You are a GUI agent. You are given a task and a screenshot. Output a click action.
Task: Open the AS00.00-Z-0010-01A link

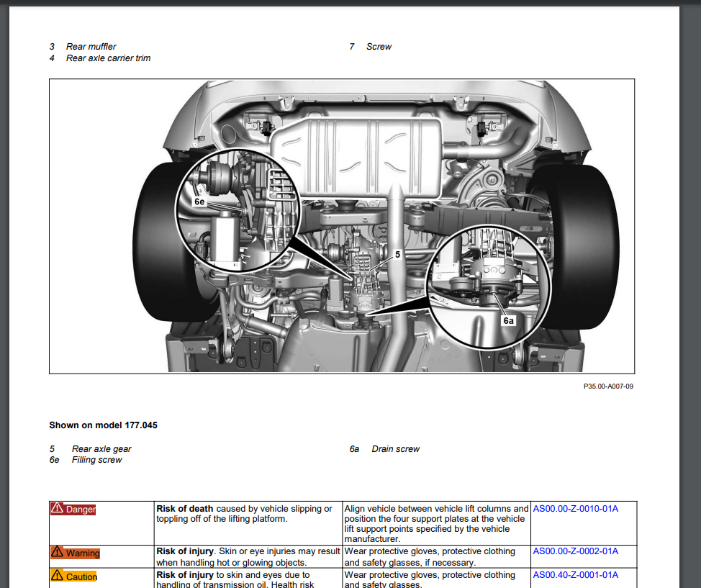pos(575,509)
